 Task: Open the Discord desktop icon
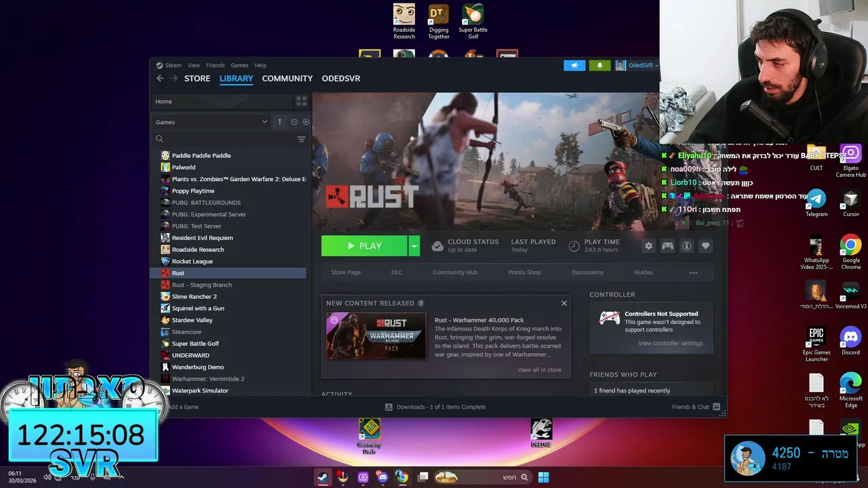(x=850, y=341)
